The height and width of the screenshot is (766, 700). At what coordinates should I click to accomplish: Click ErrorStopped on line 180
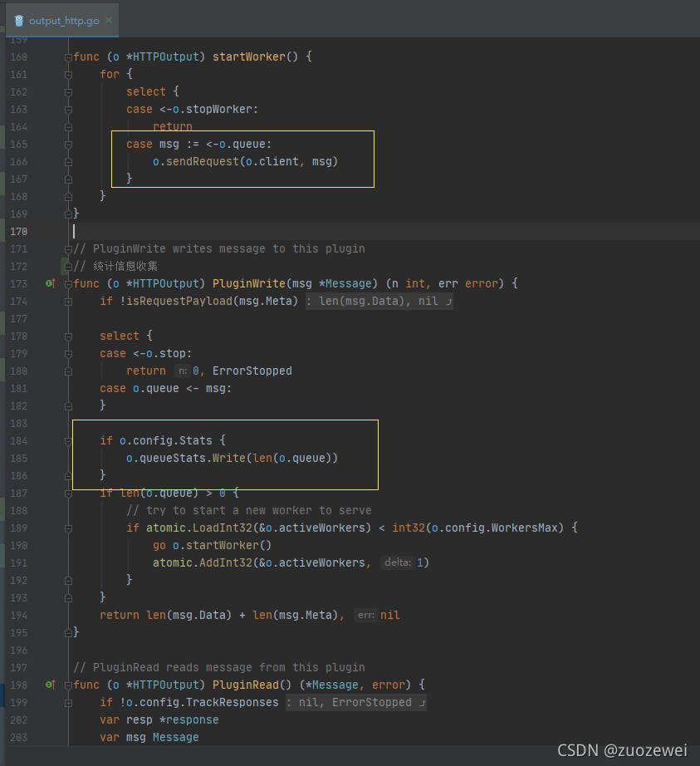click(x=252, y=371)
